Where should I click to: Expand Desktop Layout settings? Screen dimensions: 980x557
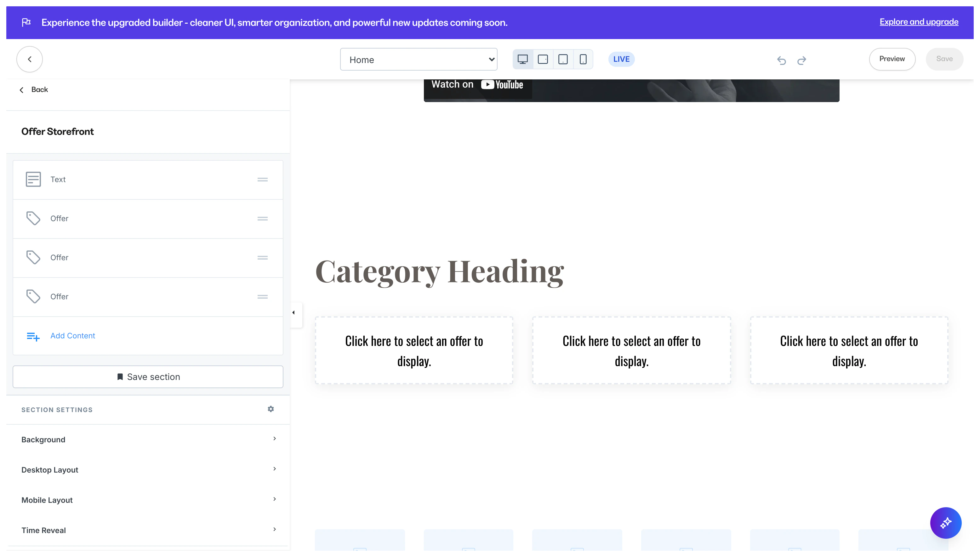click(148, 469)
